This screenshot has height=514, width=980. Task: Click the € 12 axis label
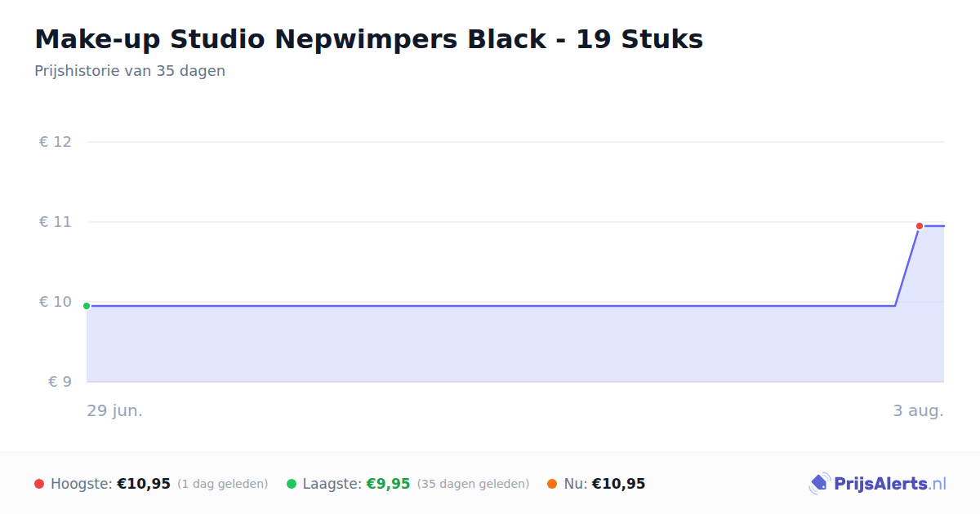pyautogui.click(x=56, y=142)
